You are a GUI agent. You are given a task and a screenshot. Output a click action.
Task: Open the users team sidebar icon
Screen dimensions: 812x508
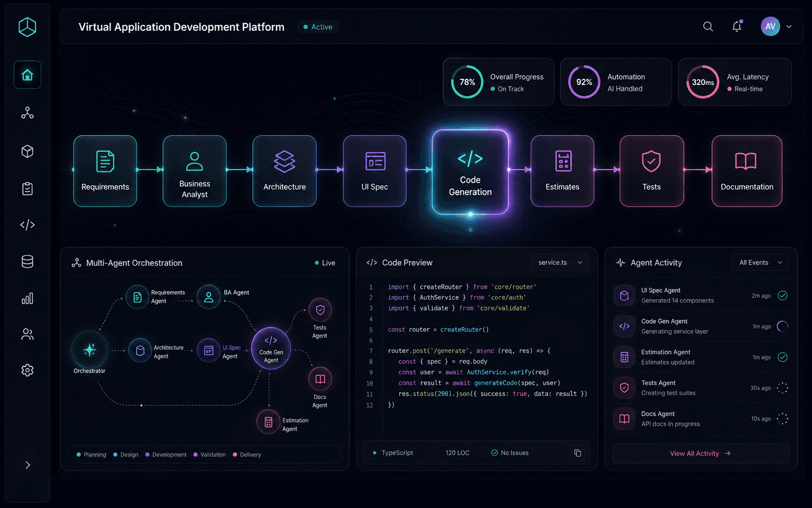[x=27, y=334]
